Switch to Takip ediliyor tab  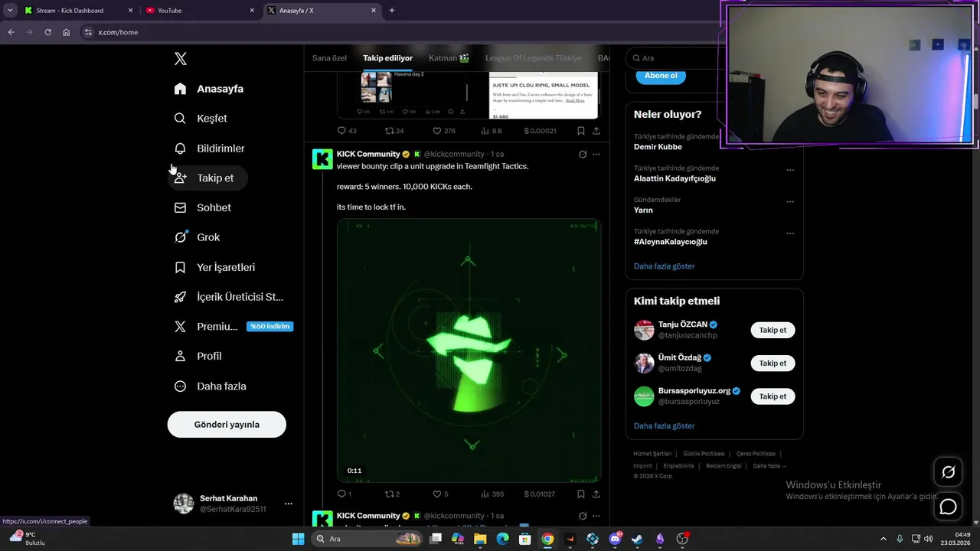(387, 58)
